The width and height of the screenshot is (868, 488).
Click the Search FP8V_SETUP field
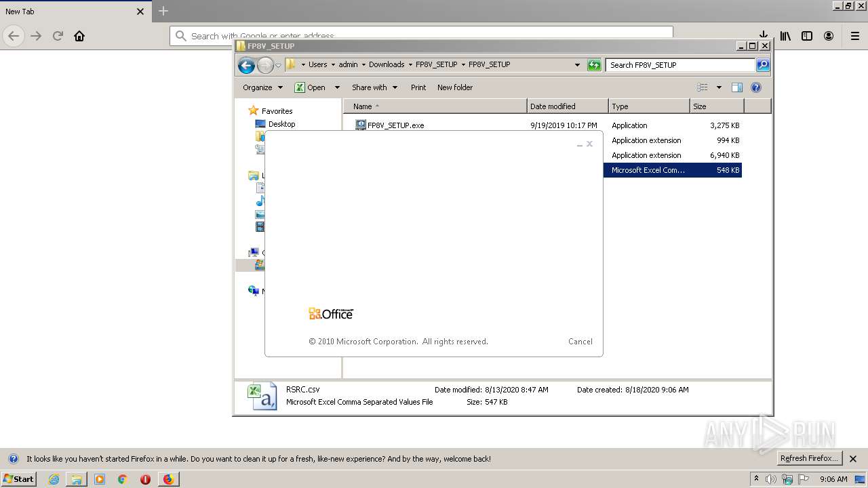point(680,65)
